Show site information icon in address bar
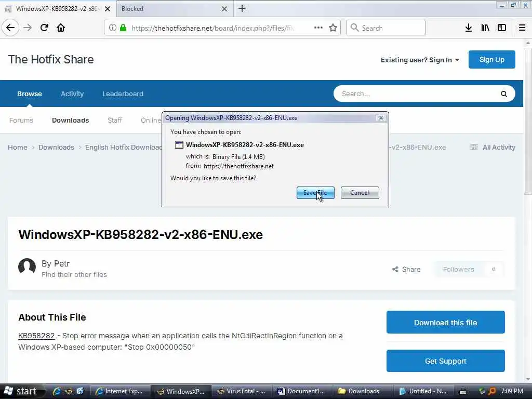 pos(113,28)
